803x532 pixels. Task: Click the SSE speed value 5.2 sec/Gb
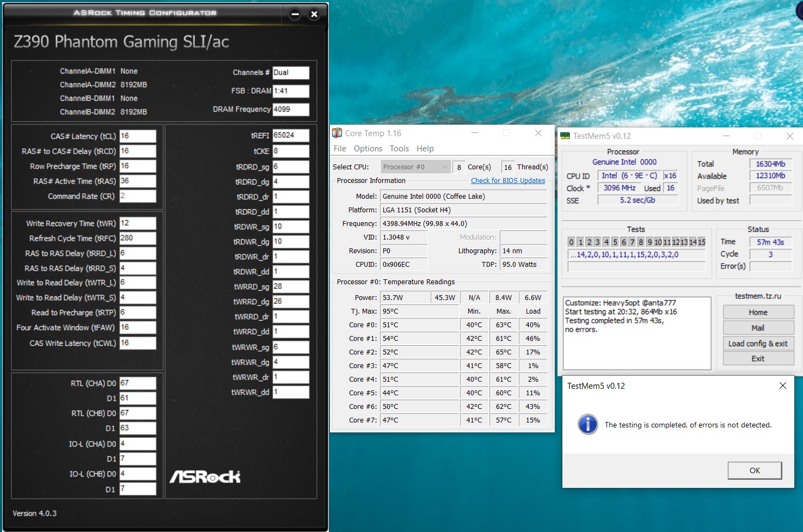pos(638,200)
